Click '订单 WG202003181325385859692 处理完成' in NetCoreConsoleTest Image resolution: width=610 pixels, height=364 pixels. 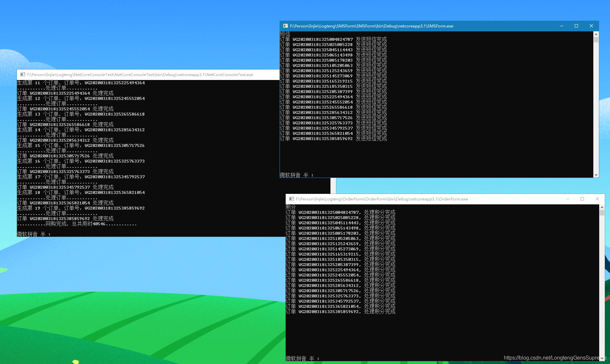pos(65,219)
